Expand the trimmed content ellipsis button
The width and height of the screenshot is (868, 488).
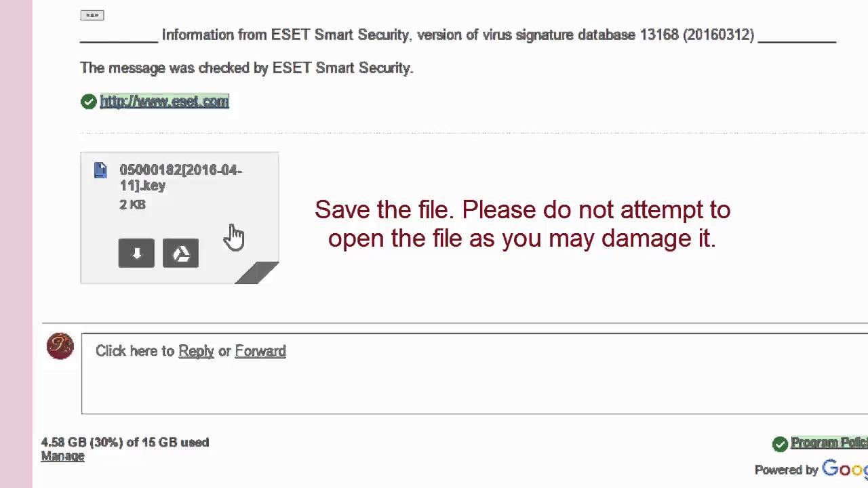point(92,15)
